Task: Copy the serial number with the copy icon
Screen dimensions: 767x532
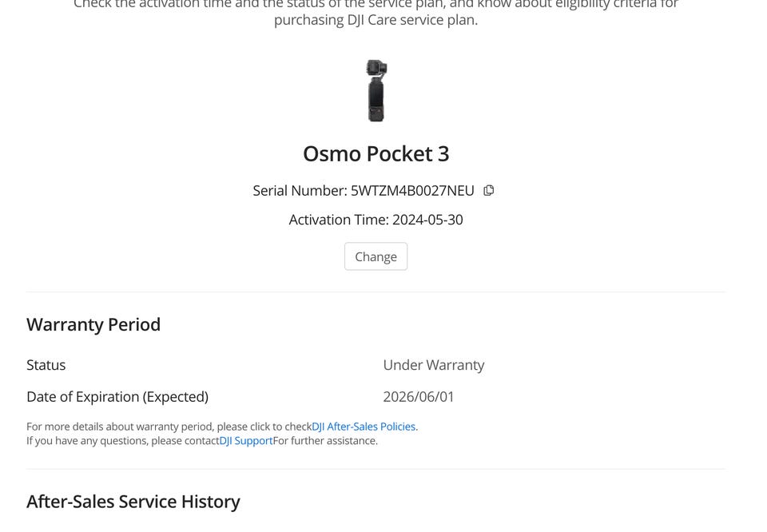Action: tap(489, 190)
